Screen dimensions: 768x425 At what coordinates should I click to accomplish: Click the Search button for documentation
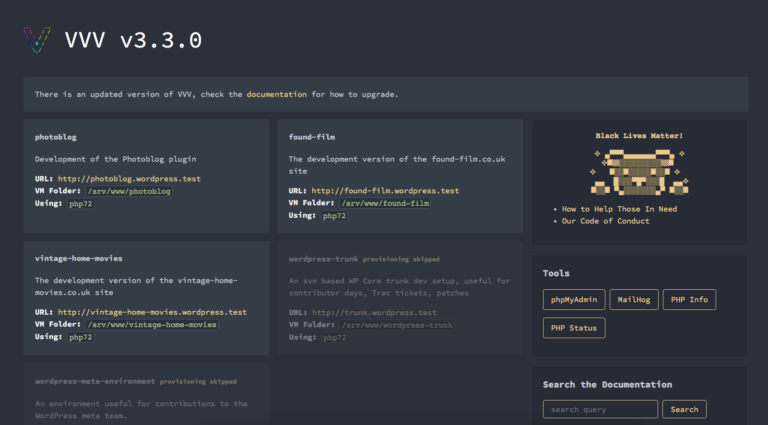684,409
